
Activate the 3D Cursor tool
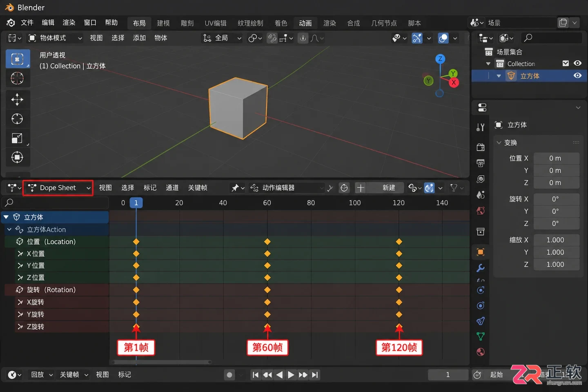click(17, 78)
